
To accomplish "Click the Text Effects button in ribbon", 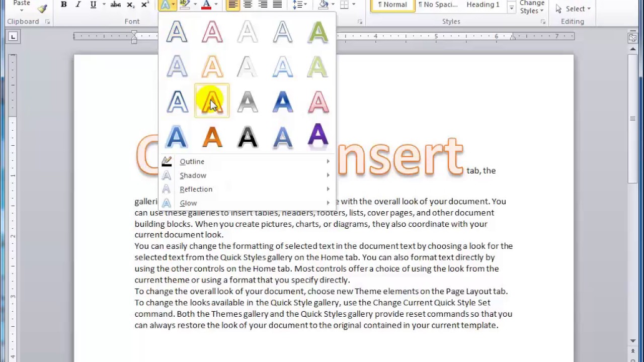I will (x=166, y=5).
